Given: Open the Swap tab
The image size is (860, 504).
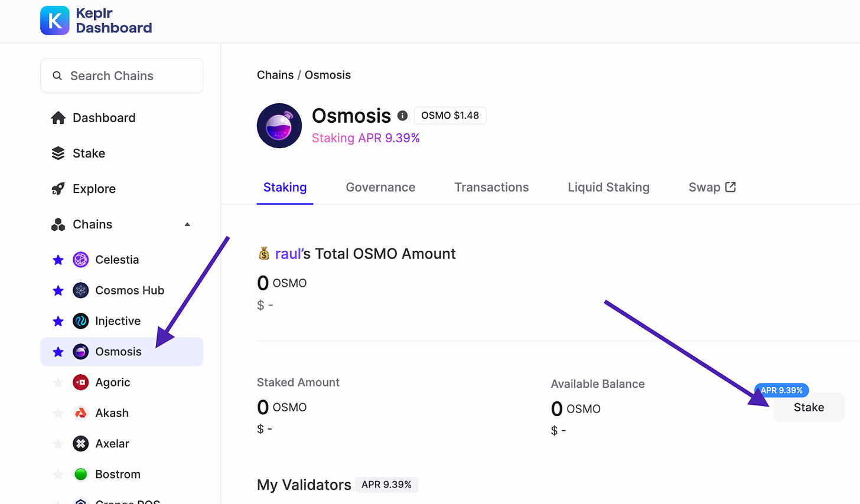Looking at the screenshot, I should pos(712,188).
